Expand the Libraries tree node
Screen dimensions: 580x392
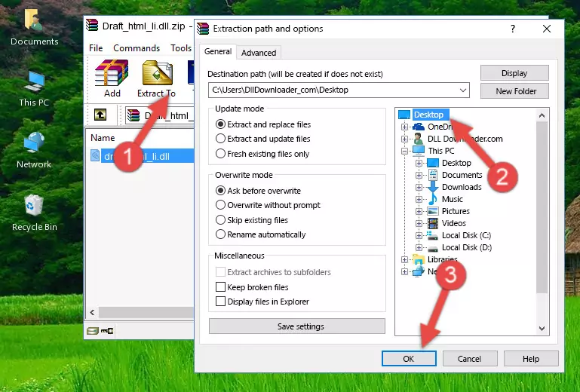404,259
